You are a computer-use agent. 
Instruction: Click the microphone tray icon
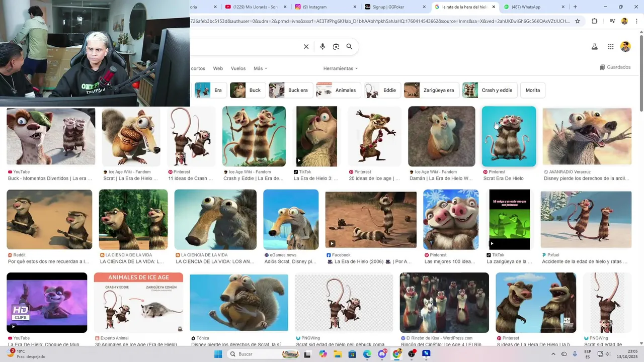pyautogui.click(x=575, y=354)
